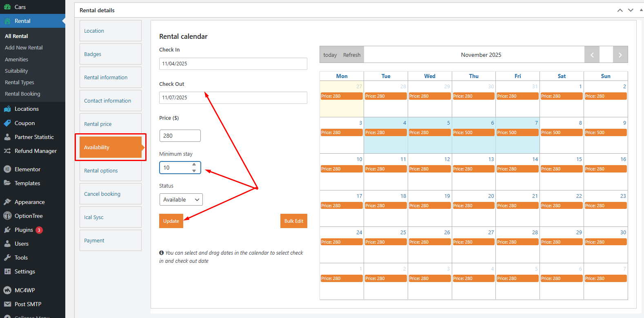644x318 pixels.
Task: Collapse the Rental details panel toggle arrow
Action: point(641,10)
